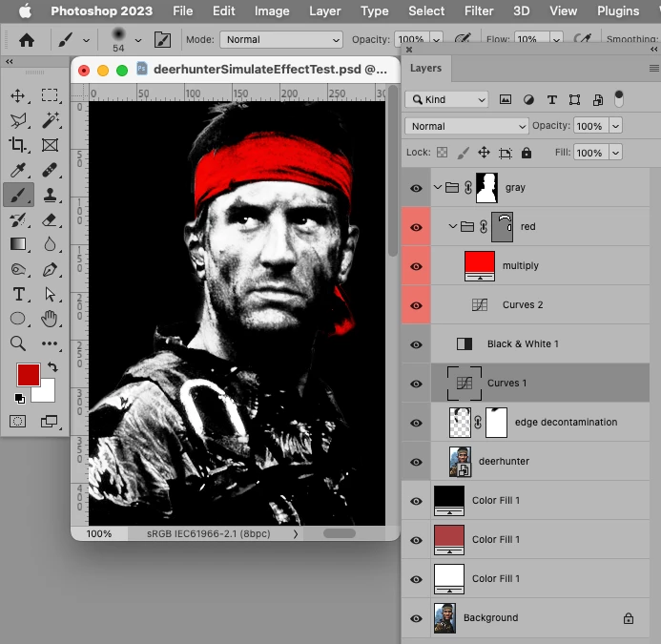Select the Eraser tool
The image size is (661, 644).
[50, 219]
